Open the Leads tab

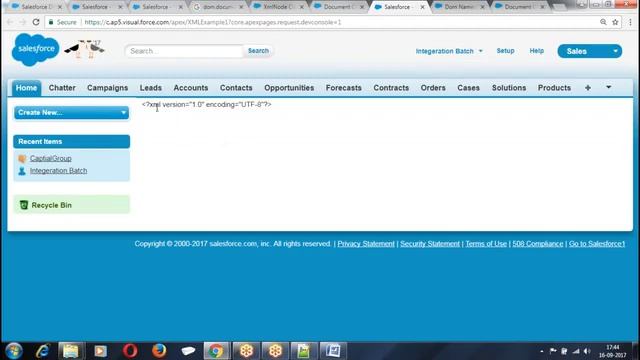[x=151, y=88]
